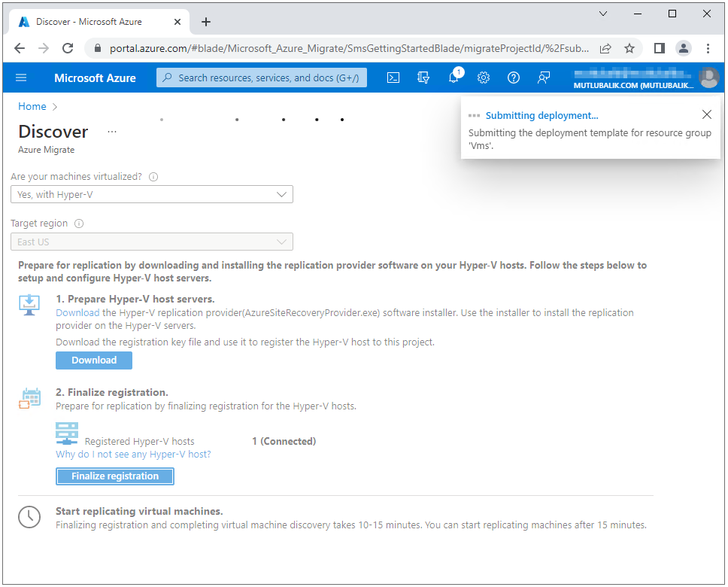Click the '1 (Connected)' host count
Screen dimensions: 728x587
point(284,441)
